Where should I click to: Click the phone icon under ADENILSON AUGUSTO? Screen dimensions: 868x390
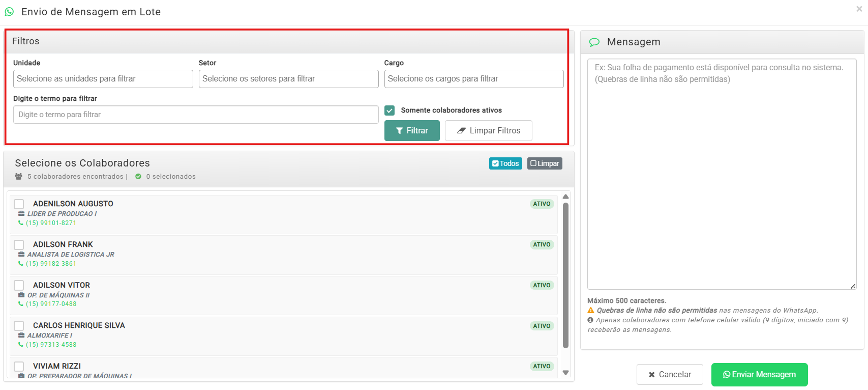point(21,223)
